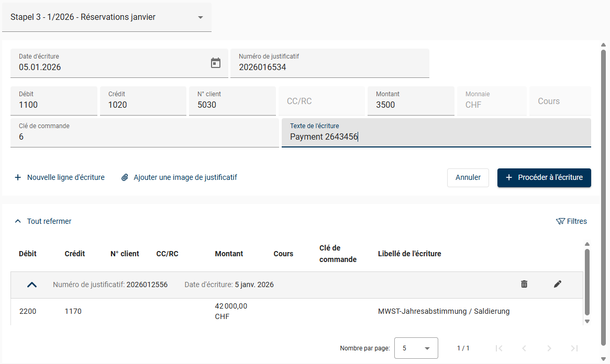
Task: Jump to the last page arrow
Action: 574,348
